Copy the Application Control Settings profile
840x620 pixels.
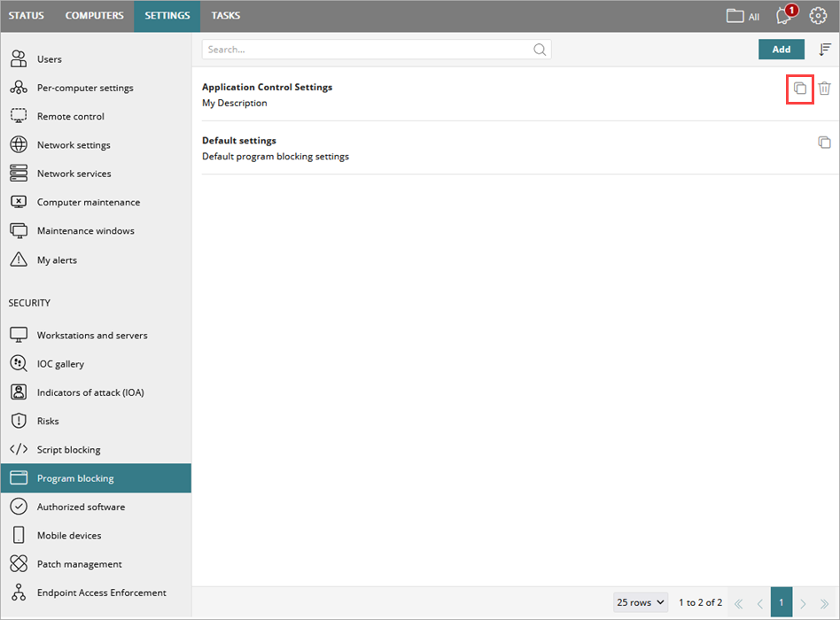(x=799, y=89)
